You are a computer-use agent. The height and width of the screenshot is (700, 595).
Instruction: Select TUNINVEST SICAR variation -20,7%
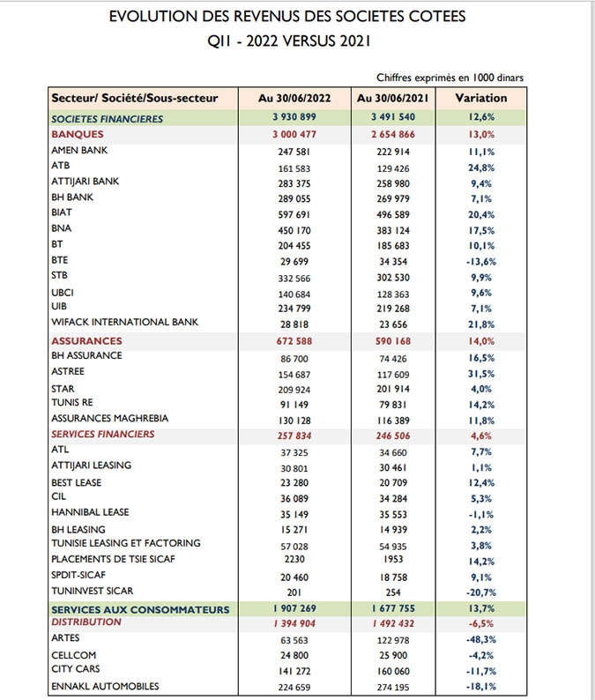(481, 592)
